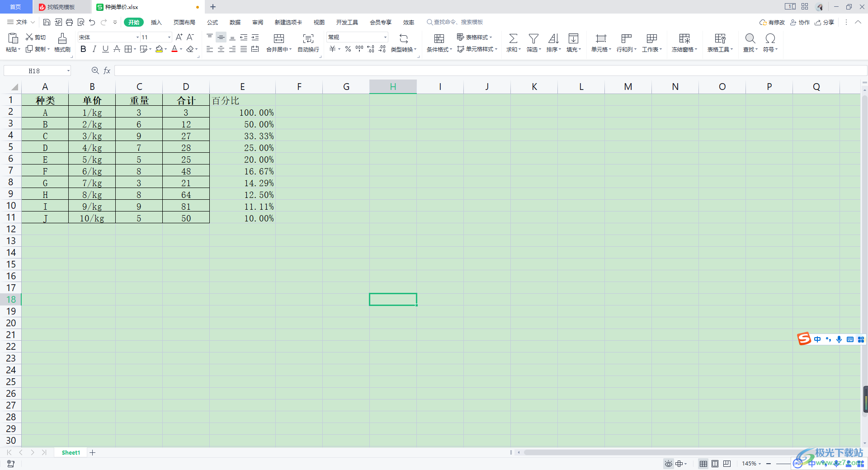Click the increase indent icon
The width and height of the screenshot is (868, 470).
point(255,37)
